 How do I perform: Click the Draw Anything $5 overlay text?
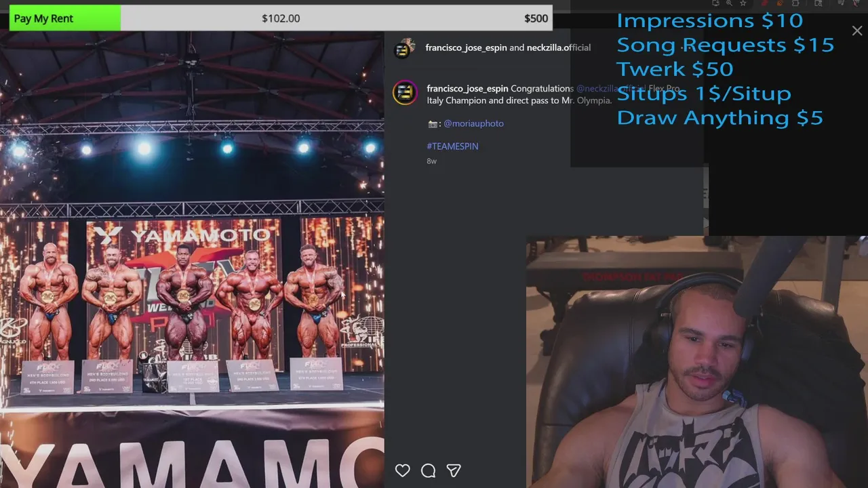tap(719, 117)
